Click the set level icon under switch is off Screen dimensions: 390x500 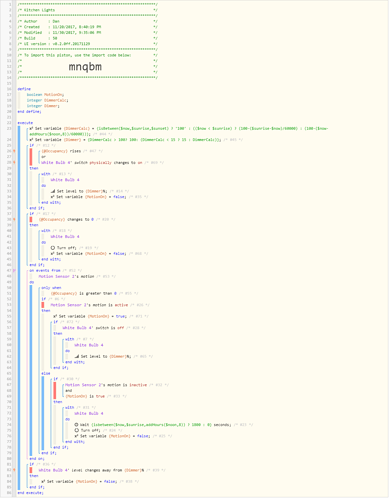77,356
